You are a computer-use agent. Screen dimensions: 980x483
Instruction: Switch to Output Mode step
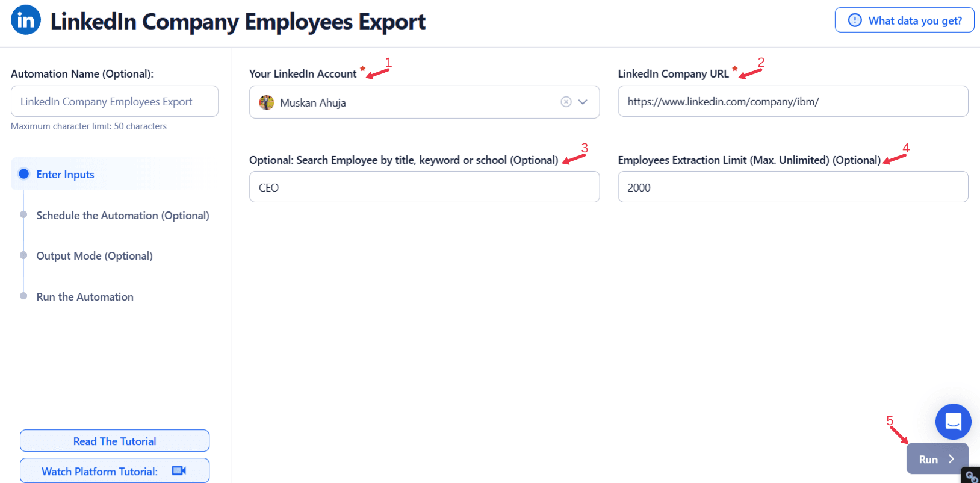[x=95, y=256]
